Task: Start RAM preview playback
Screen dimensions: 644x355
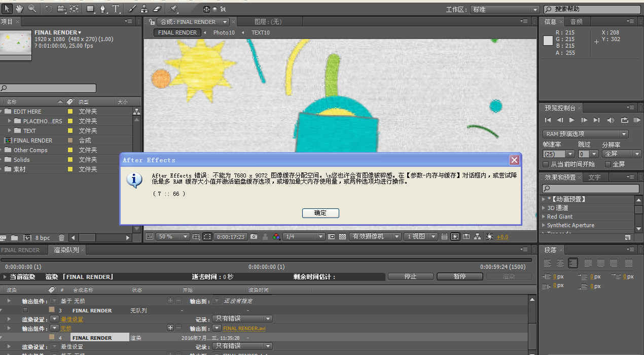Action: point(637,120)
